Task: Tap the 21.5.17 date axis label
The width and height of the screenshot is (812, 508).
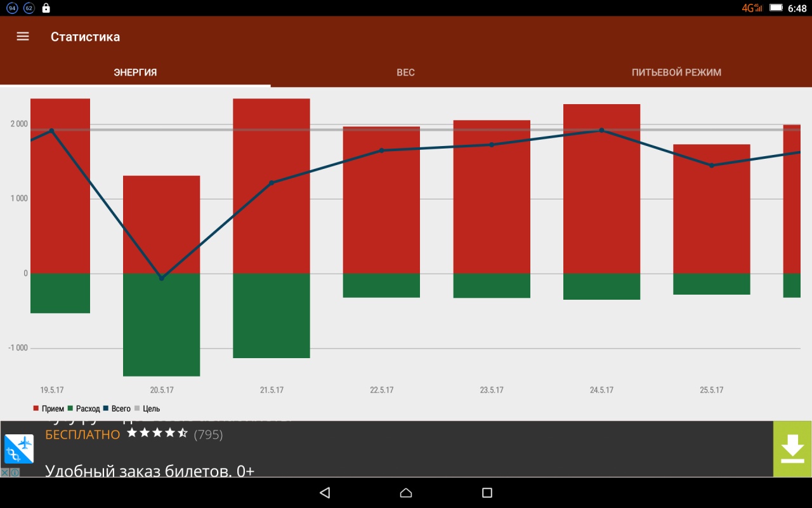Action: (x=272, y=390)
